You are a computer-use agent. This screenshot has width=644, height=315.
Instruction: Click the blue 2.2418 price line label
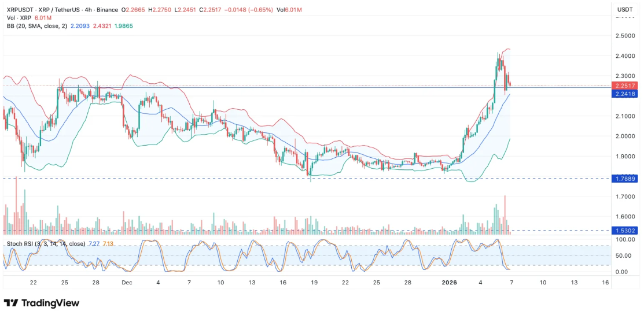[x=625, y=94]
